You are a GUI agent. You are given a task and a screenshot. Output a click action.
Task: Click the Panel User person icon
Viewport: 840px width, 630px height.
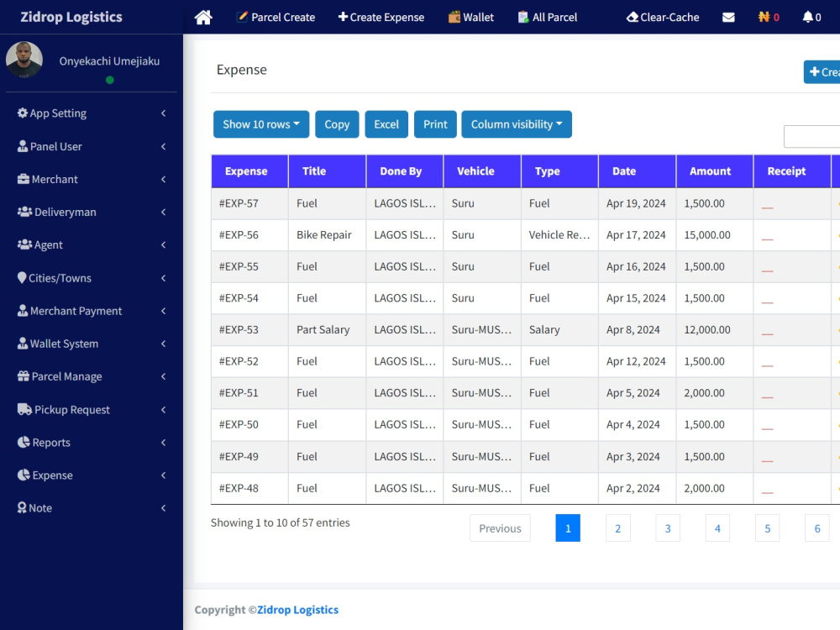coord(23,145)
